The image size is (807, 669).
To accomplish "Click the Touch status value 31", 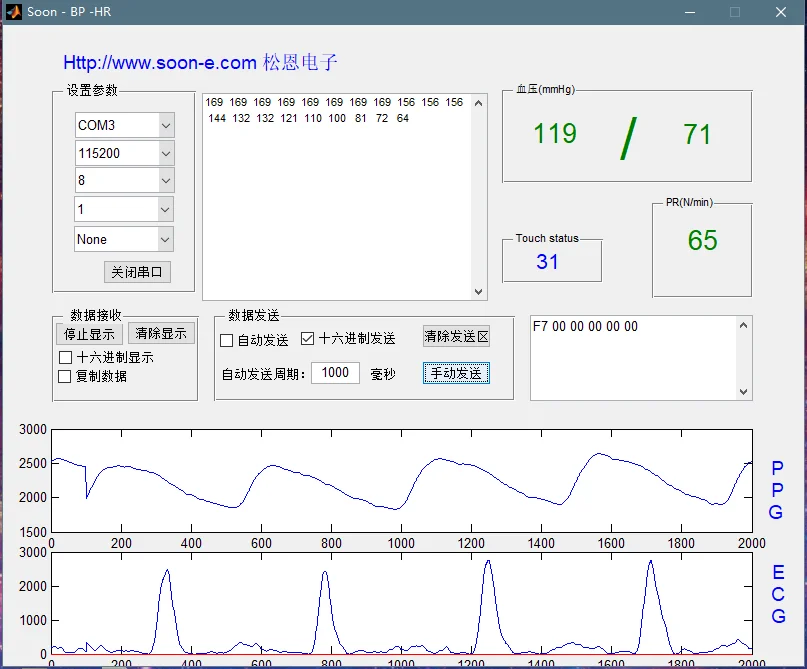I will point(547,261).
